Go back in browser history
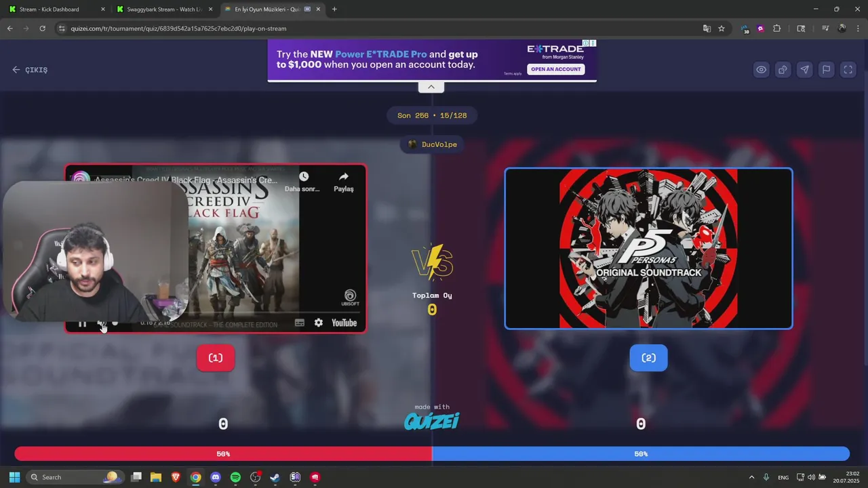 tap(9, 28)
